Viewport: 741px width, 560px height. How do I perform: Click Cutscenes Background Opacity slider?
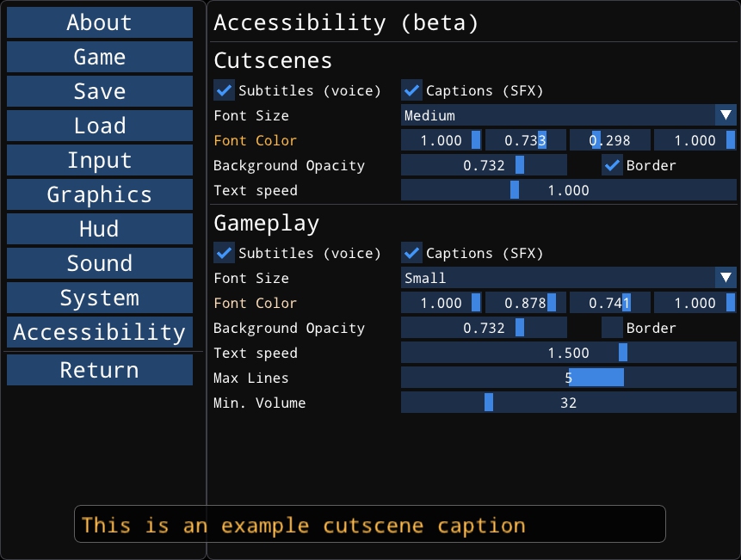(484, 165)
